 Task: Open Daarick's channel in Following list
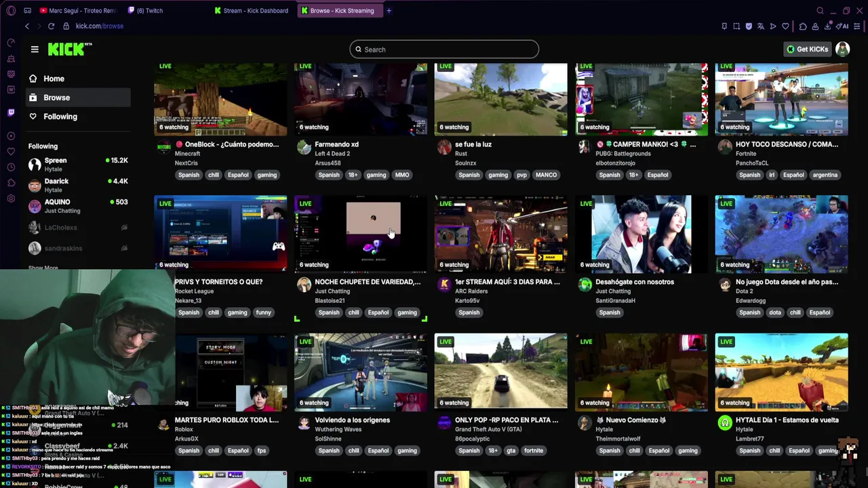[x=79, y=185]
